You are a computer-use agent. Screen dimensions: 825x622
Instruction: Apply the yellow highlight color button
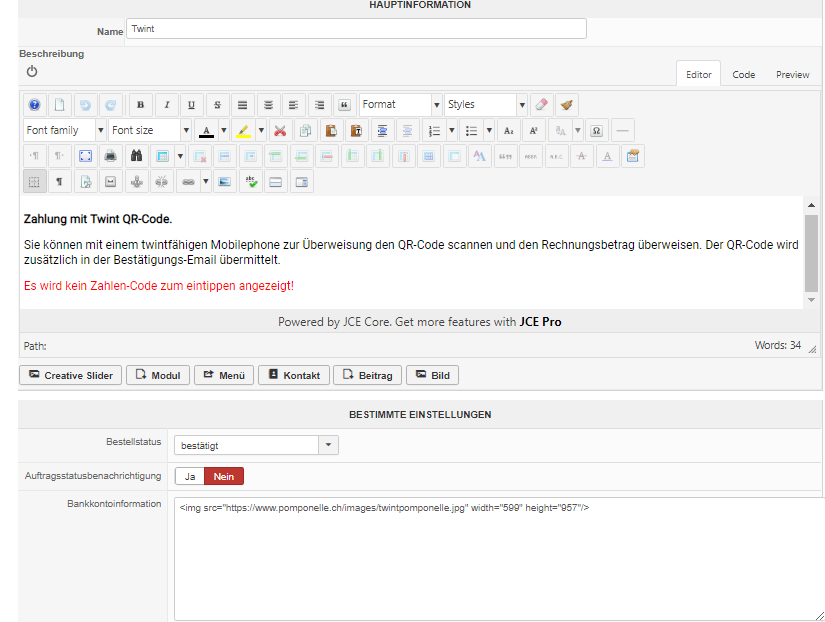[244, 131]
